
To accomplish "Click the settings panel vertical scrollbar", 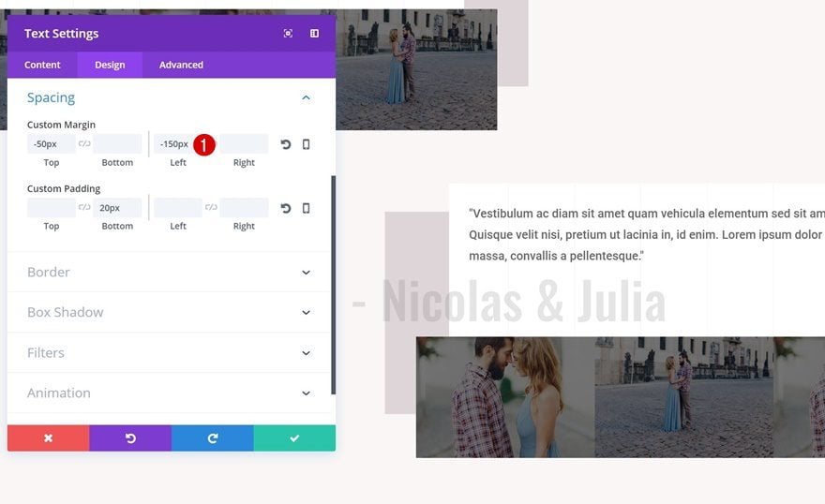I will [x=333, y=281].
